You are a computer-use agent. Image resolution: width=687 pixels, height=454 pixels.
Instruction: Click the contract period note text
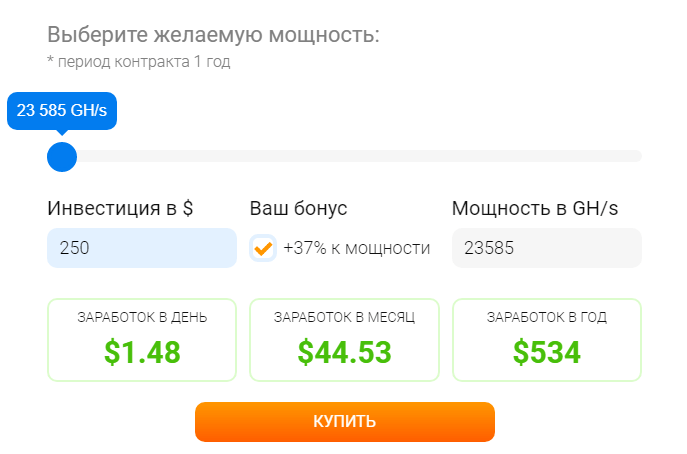coord(138,62)
